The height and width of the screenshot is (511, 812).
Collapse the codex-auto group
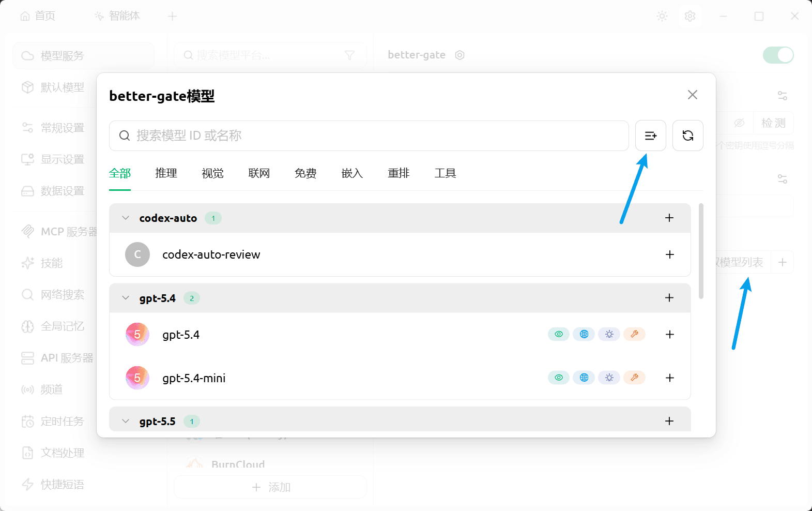coord(126,218)
